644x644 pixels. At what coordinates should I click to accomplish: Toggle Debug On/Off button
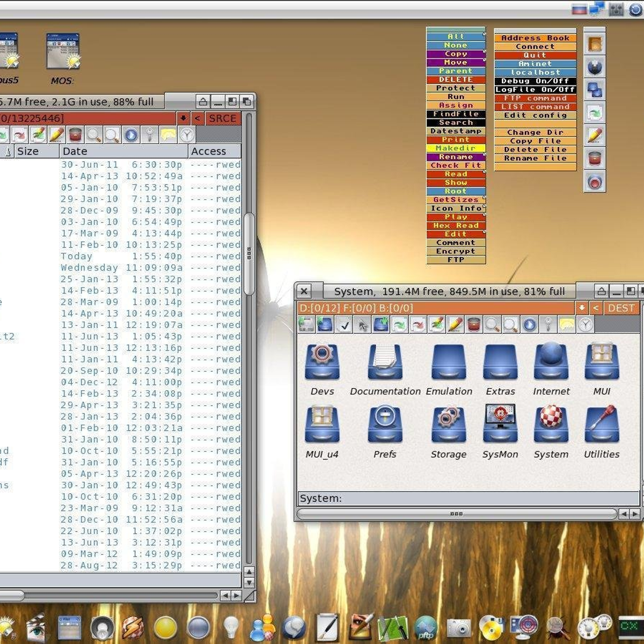click(535, 81)
